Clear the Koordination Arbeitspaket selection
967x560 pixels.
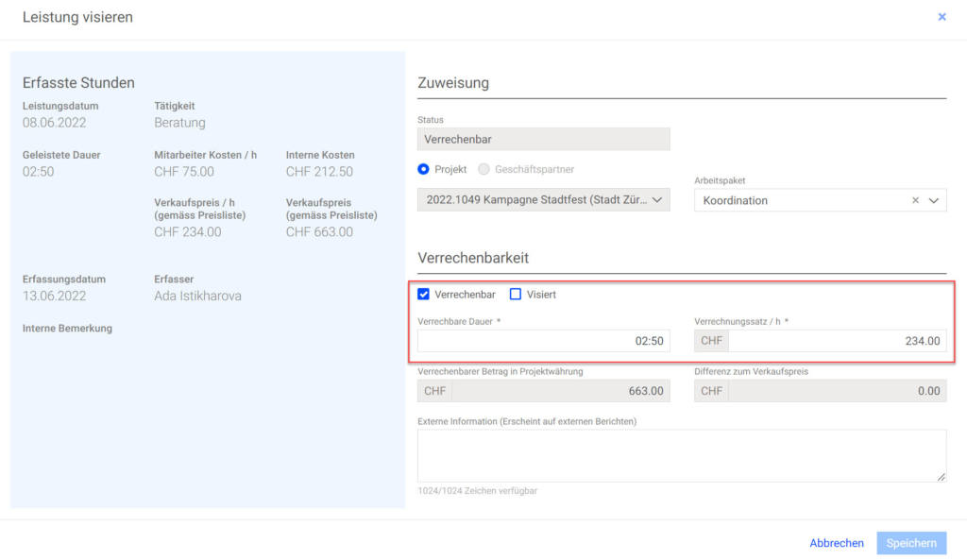click(x=915, y=200)
